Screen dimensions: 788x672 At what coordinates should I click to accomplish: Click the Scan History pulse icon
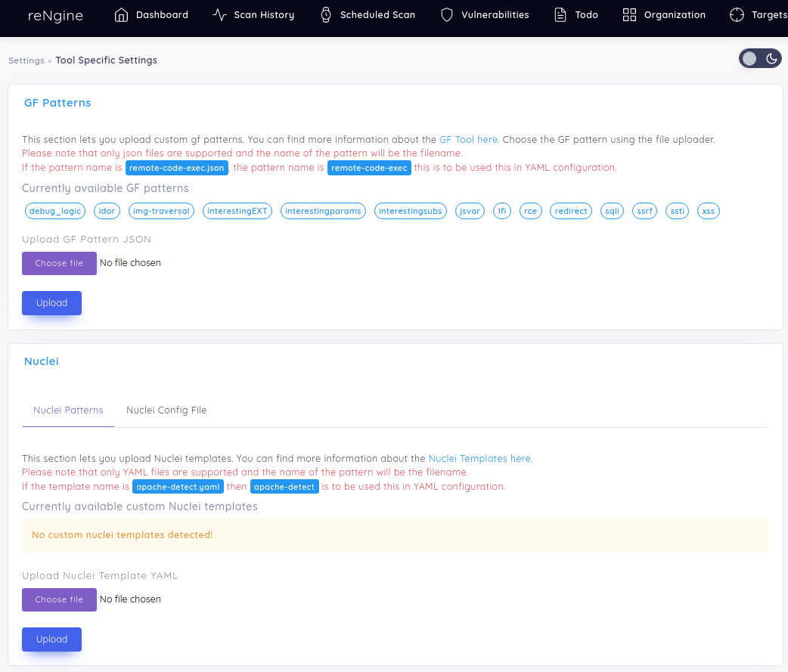(x=219, y=15)
